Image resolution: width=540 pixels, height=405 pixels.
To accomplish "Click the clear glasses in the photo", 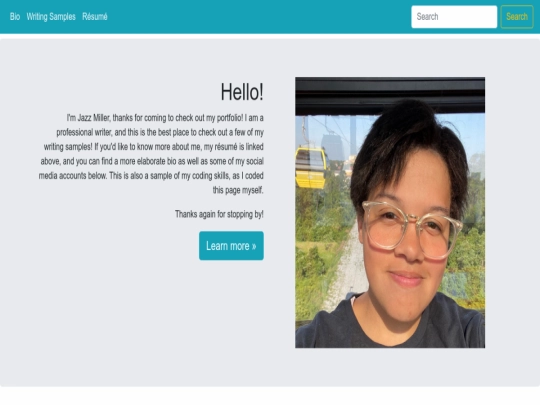I will tap(412, 229).
